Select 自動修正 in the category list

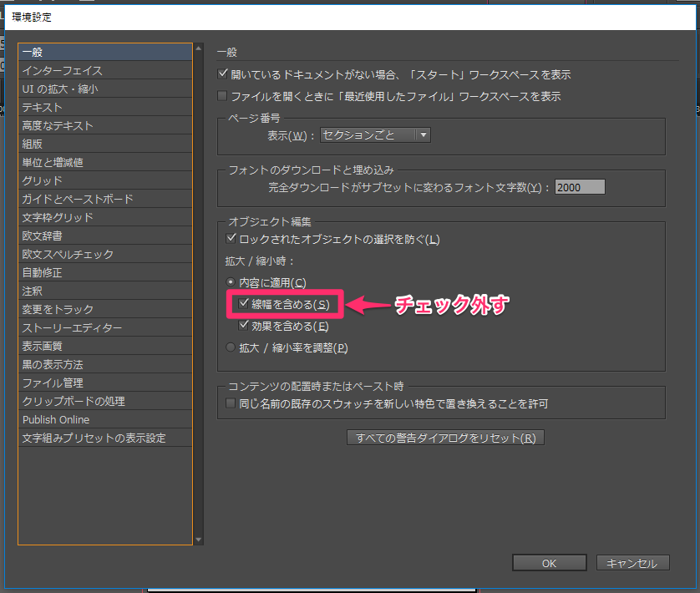[x=105, y=272]
